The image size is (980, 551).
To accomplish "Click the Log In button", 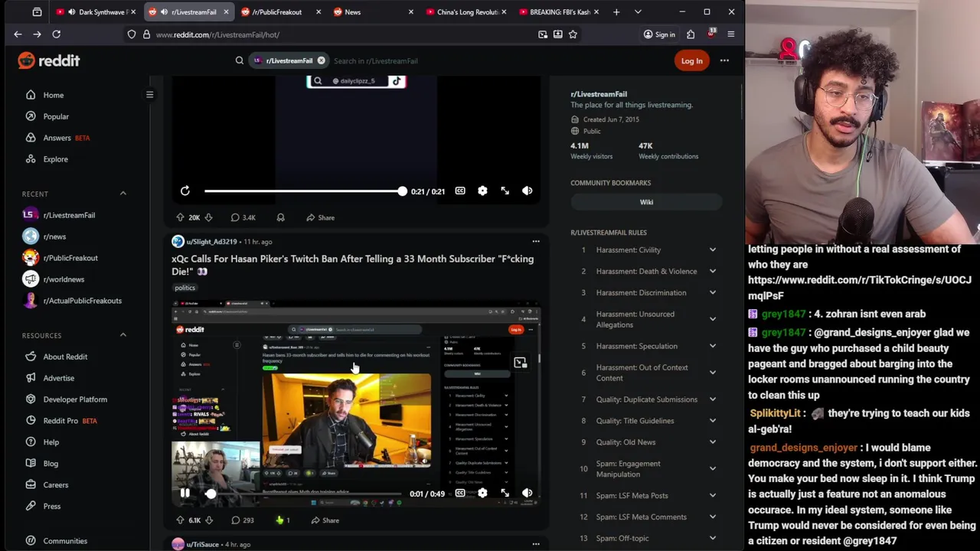I will pyautogui.click(x=691, y=60).
